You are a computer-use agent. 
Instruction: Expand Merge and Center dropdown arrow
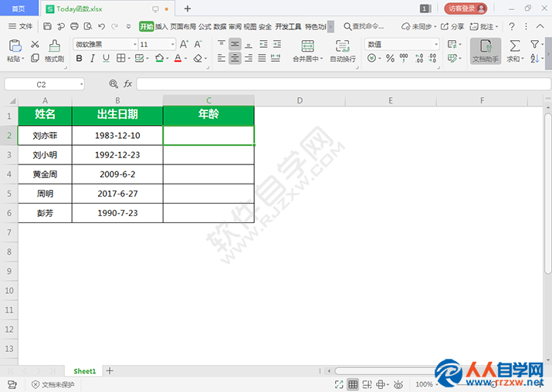[321, 59]
